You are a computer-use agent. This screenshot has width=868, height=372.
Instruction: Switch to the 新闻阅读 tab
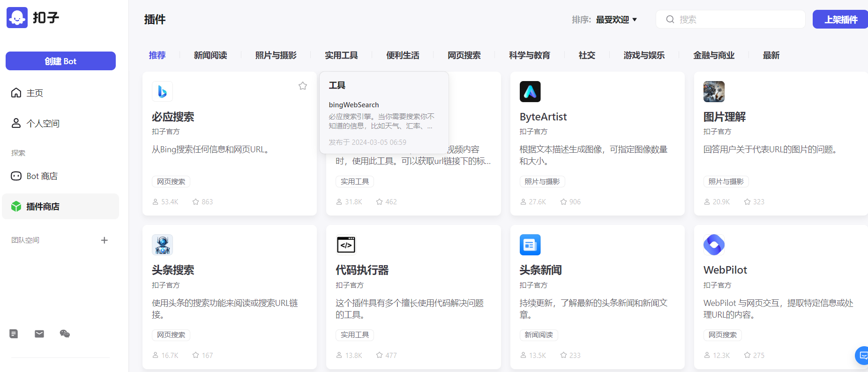click(x=210, y=55)
